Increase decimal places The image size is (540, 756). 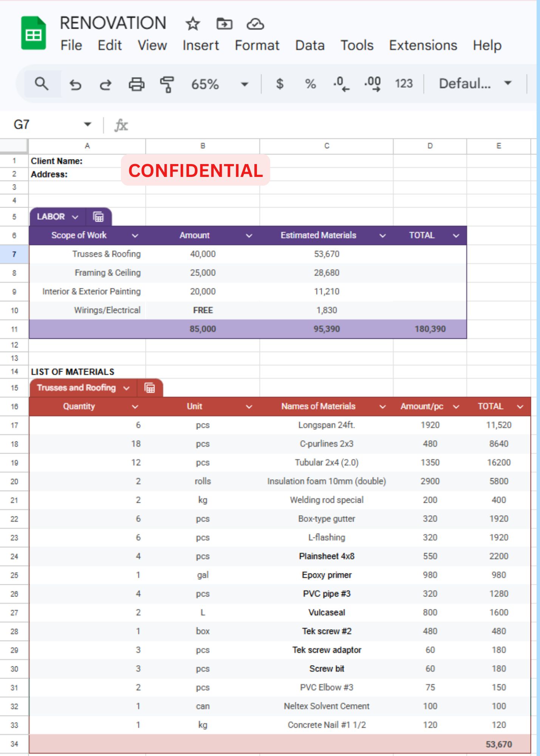click(372, 84)
